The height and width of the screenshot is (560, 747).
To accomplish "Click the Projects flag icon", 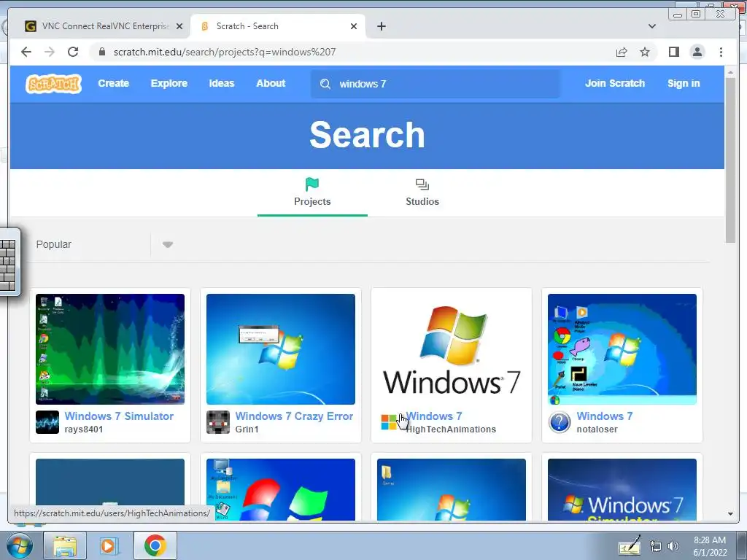I will pyautogui.click(x=312, y=184).
